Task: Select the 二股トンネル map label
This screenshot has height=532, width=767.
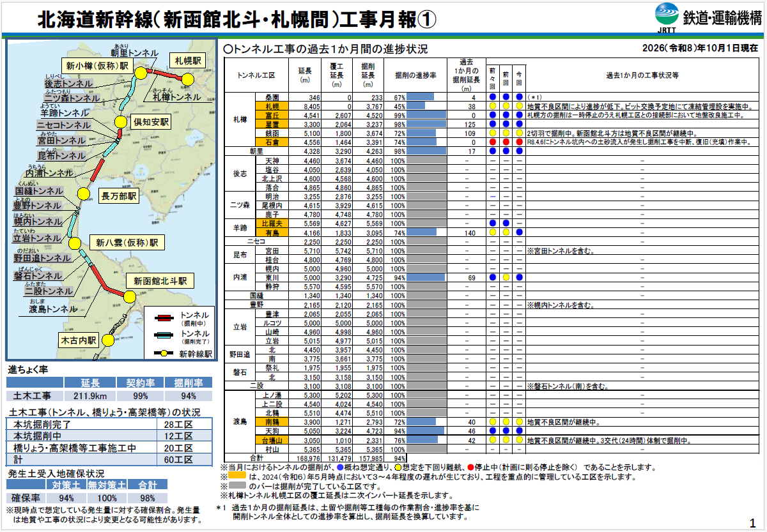Action: point(49,291)
